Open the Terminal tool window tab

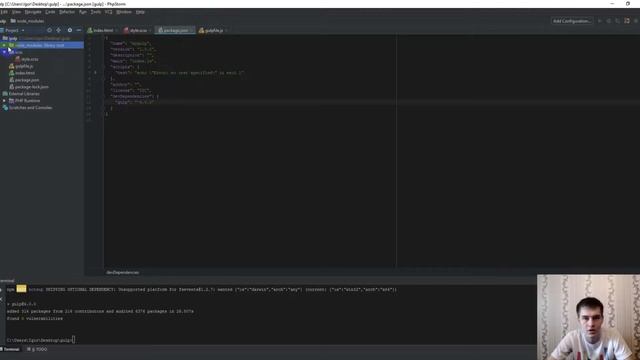click(x=10, y=349)
